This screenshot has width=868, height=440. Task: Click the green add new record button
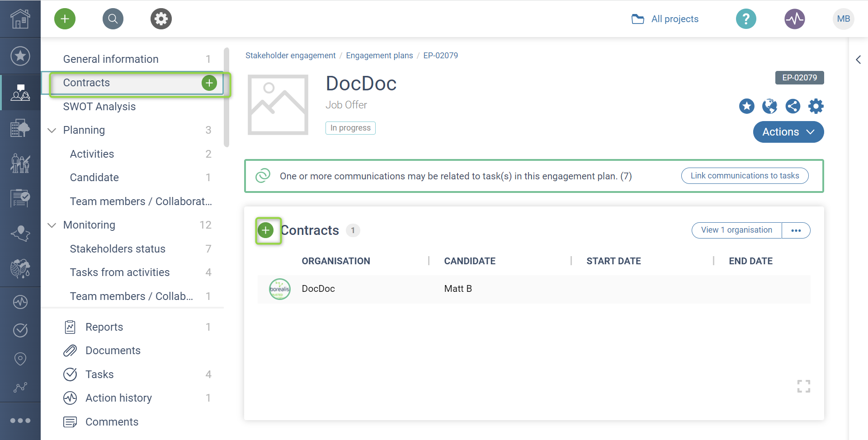(65, 19)
